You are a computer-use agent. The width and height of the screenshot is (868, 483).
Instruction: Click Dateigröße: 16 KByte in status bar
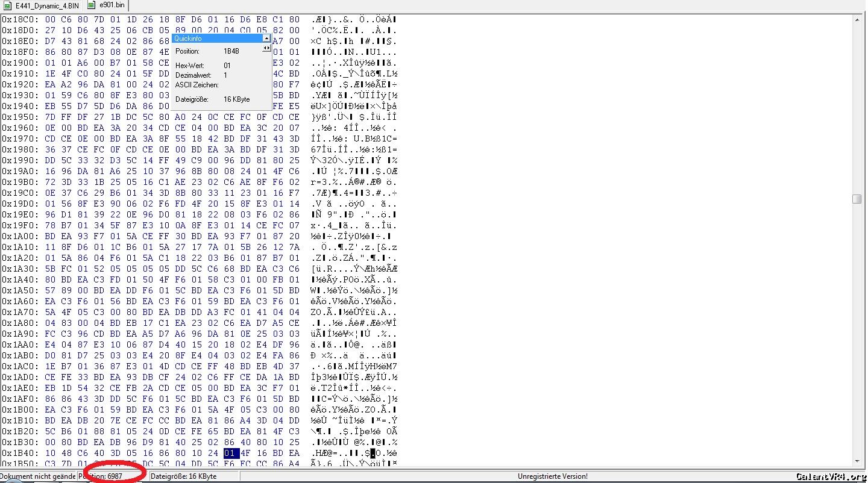[x=183, y=476]
